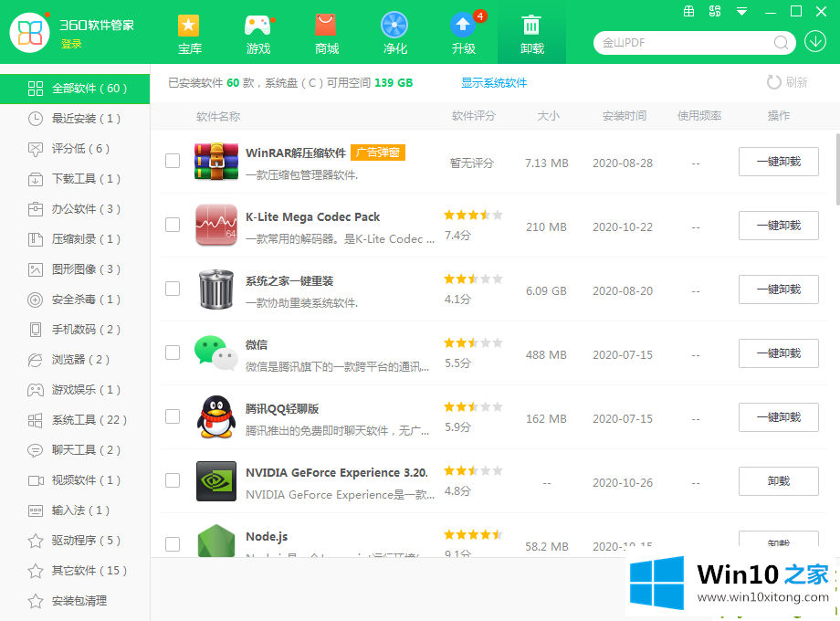Open the 升级 upgrade tab
The width and height of the screenshot is (840, 621).
[x=464, y=35]
